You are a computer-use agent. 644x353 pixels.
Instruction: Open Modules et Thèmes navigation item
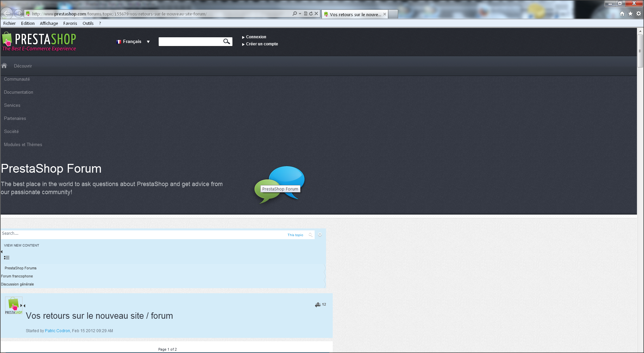(23, 145)
